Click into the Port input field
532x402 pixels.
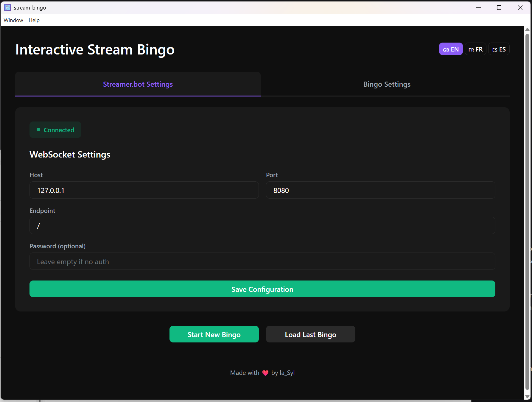point(380,190)
